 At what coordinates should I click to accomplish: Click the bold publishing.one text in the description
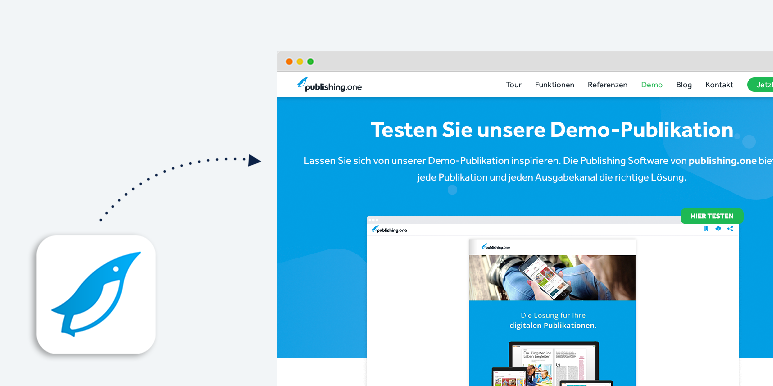(722, 161)
